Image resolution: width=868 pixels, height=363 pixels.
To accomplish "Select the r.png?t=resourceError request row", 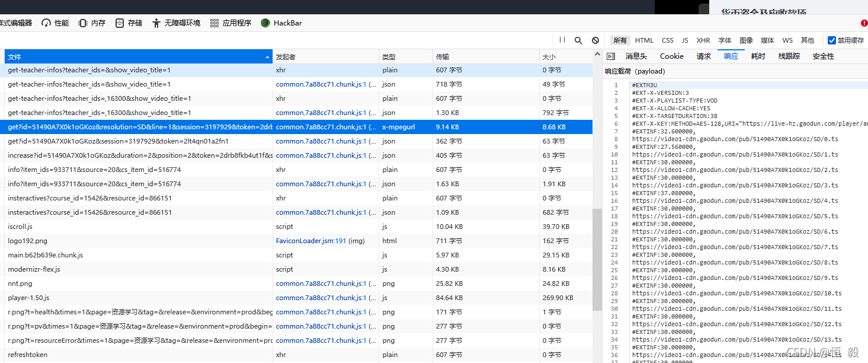I will (299, 340).
